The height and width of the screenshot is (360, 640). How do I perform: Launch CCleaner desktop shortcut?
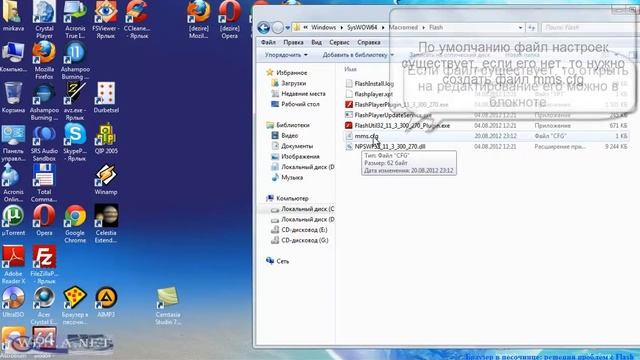coord(137,19)
